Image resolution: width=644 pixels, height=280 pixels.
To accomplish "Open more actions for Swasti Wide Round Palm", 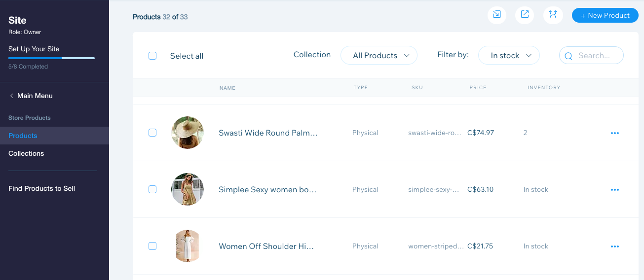I will (x=615, y=133).
